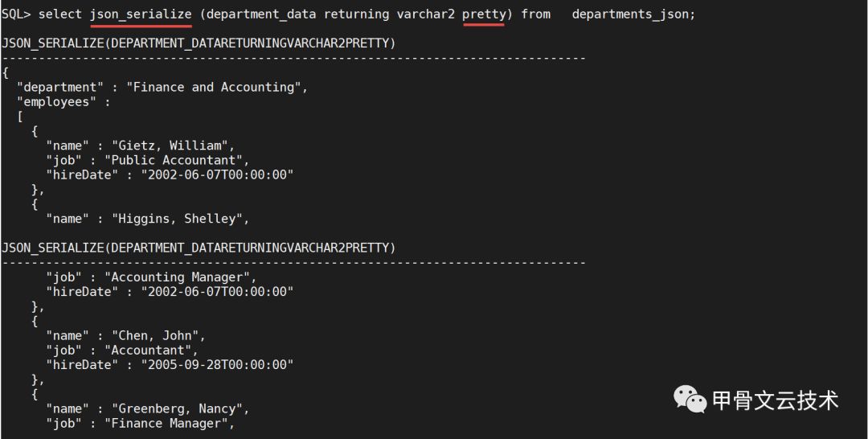Click the hire date 2005-09-28T00:00:00
This screenshot has width=868, height=439.
pos(217,364)
